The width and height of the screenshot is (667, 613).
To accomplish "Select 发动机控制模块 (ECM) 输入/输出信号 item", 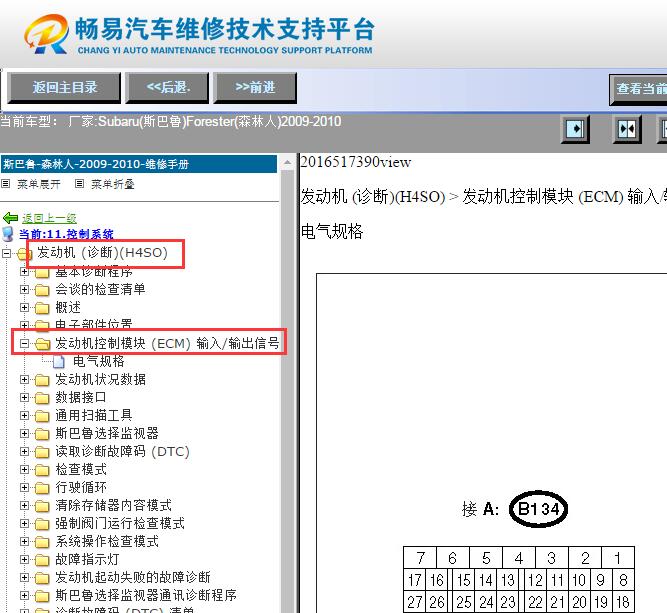I will click(167, 343).
